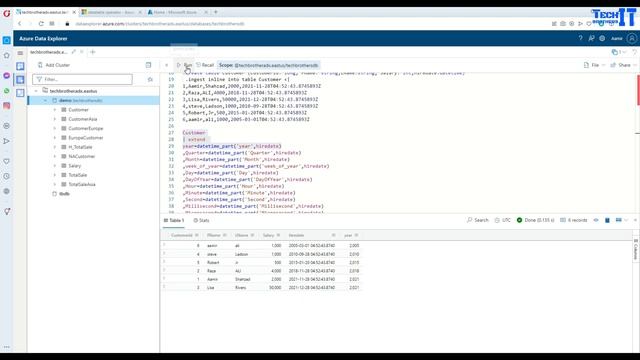Rename the query tab with pencil icon
640x360 pixels.
coord(73,52)
